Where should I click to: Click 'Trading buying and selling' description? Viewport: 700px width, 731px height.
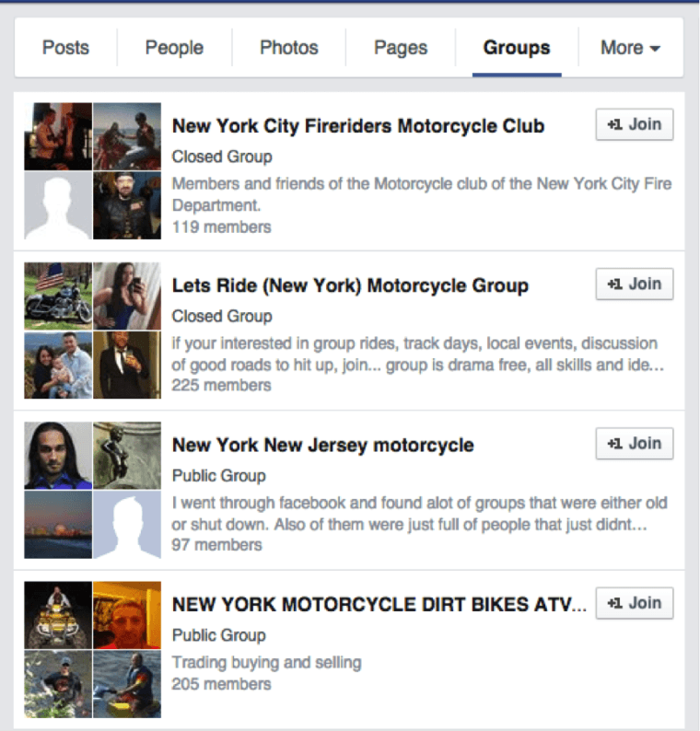coord(267,663)
